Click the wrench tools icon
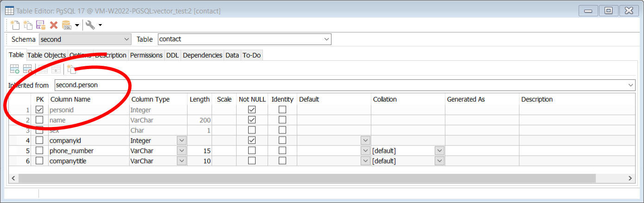The height and width of the screenshot is (203, 644). click(x=90, y=25)
